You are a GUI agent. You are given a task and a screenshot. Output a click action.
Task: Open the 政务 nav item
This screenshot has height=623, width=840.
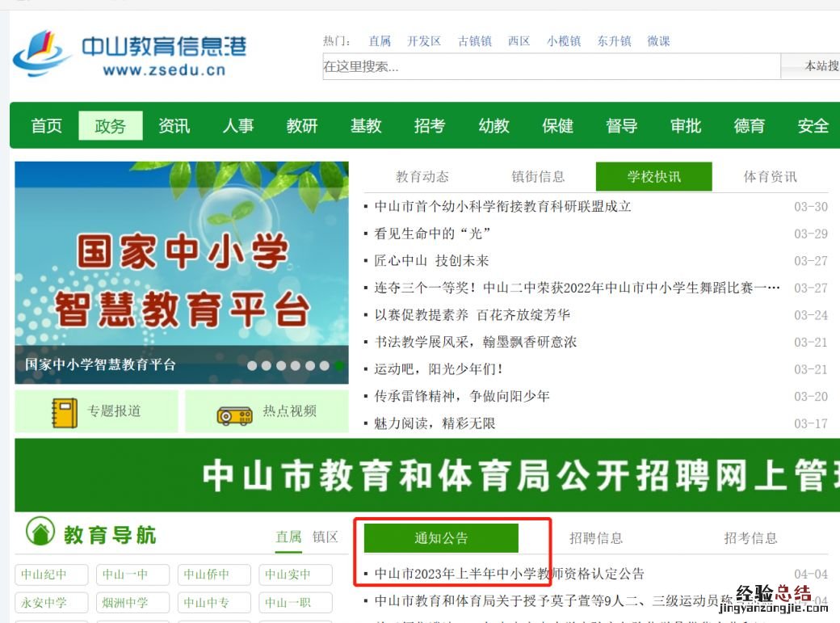[x=111, y=126]
